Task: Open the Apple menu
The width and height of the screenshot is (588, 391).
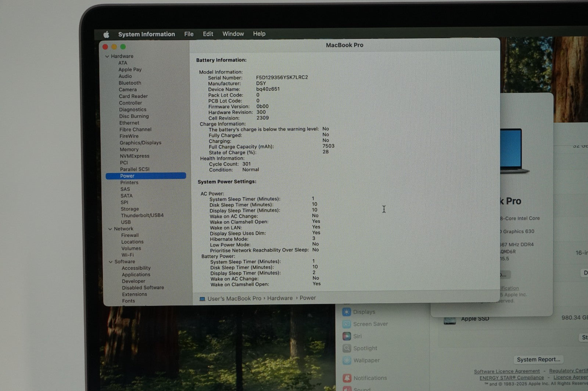Action: pyautogui.click(x=106, y=35)
